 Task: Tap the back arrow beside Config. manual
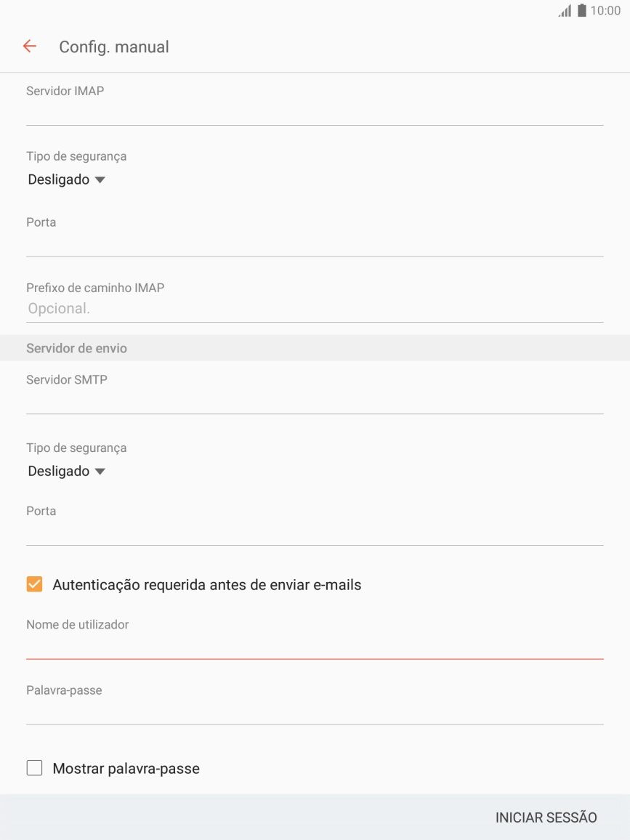29,47
